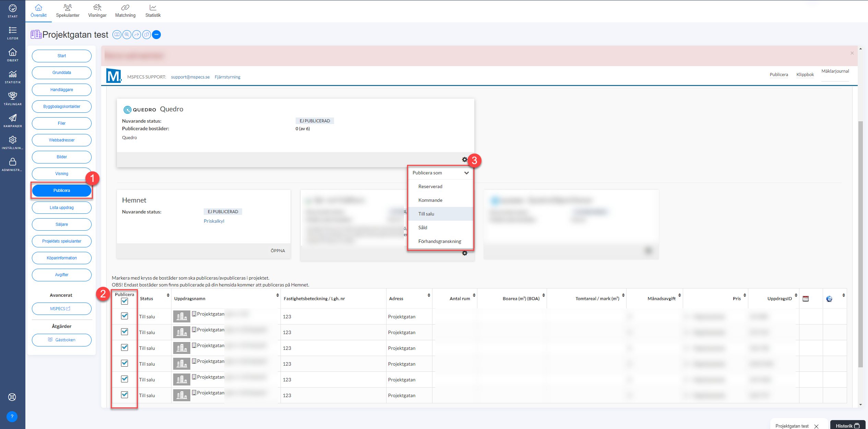Choose Förhandsgranskning in the publish dropdown
Viewport: 868px width, 429px height.
pos(440,241)
